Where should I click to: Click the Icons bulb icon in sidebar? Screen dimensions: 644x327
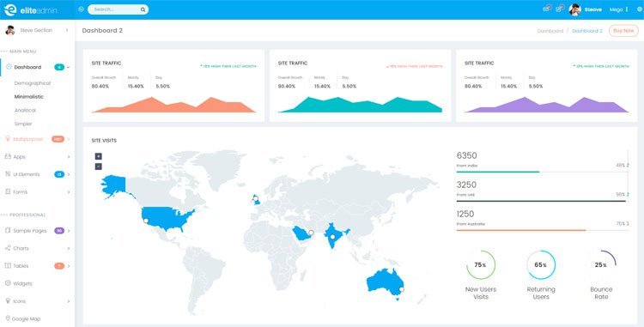(x=8, y=300)
